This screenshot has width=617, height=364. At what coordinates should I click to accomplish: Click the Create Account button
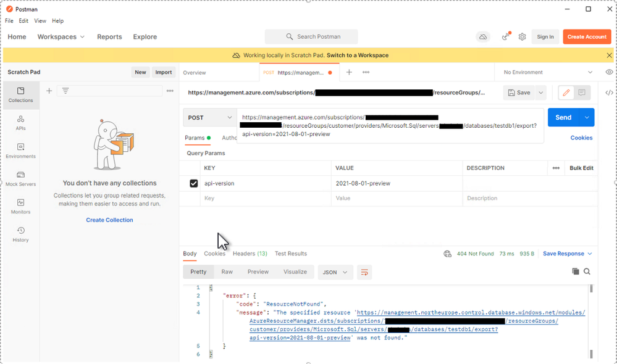[x=587, y=36]
